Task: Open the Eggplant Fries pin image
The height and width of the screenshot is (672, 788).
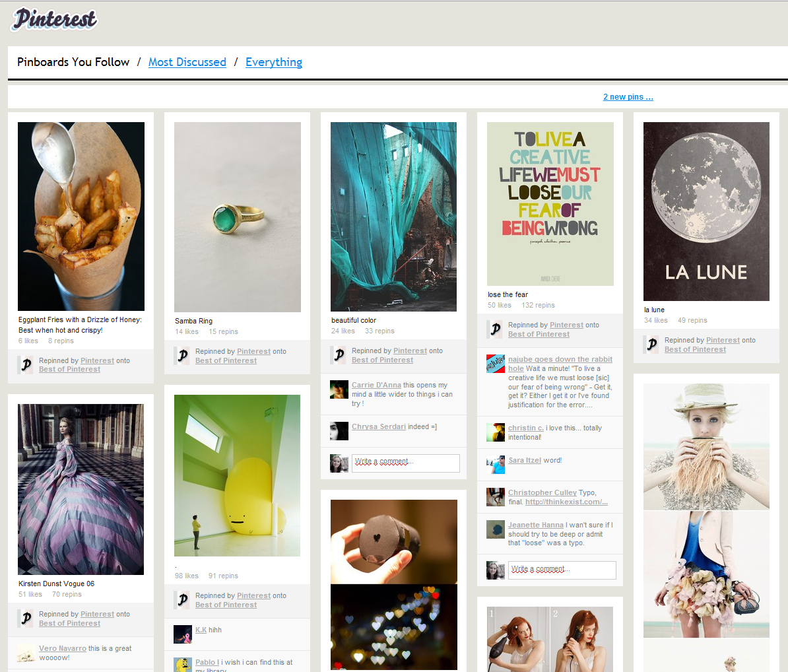Action: (81, 216)
